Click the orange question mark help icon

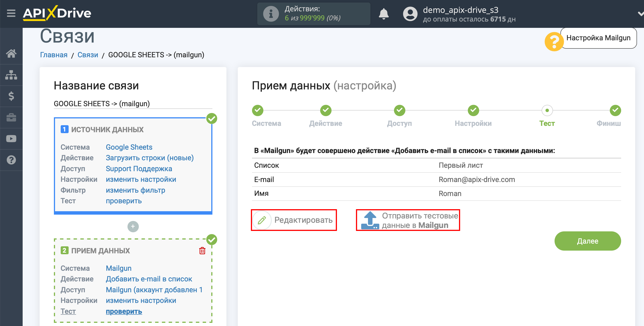[x=554, y=41]
